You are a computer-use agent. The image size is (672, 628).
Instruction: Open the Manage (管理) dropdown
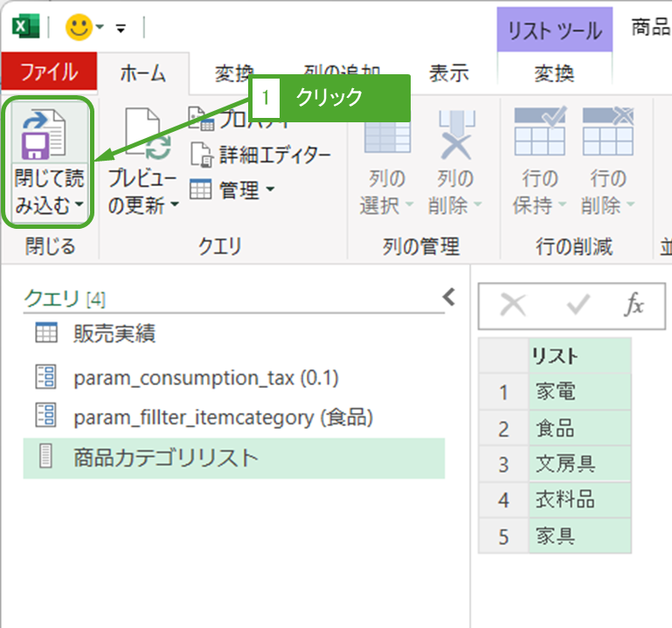232,189
